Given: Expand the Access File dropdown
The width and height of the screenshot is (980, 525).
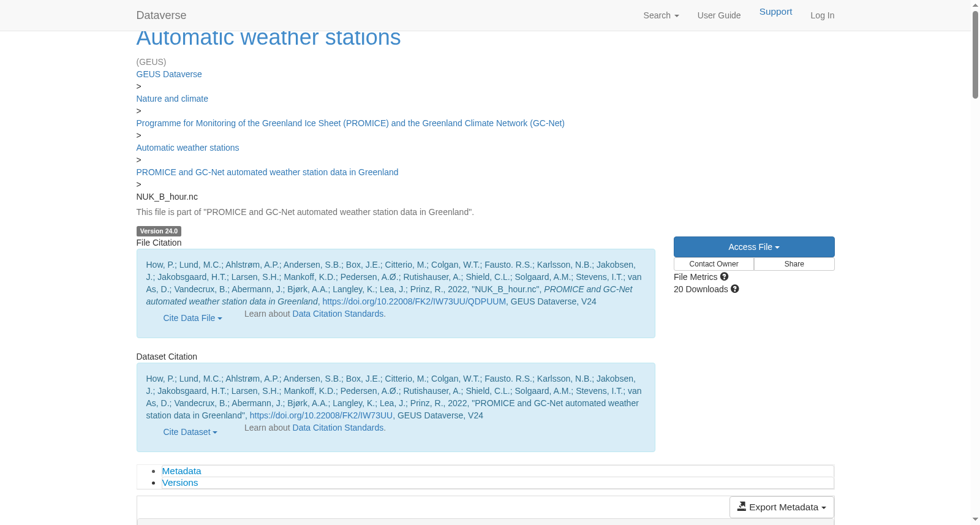Looking at the screenshot, I should pos(754,247).
